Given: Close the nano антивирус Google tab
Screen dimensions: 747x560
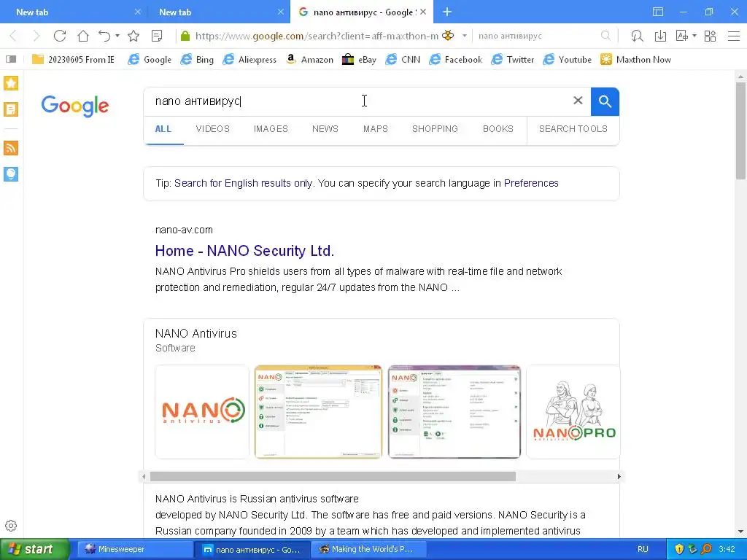Looking at the screenshot, I should pos(423,12).
